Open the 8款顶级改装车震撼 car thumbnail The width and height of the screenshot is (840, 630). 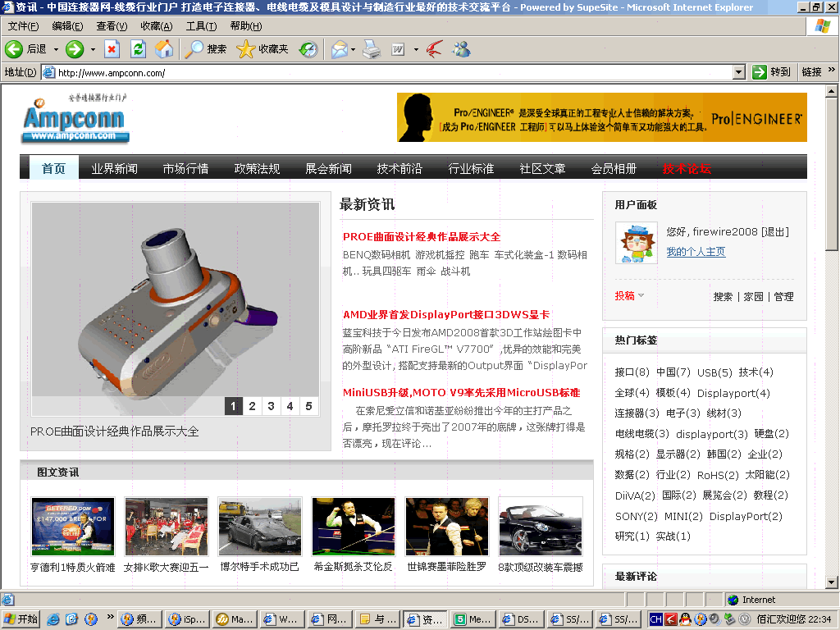[540, 527]
